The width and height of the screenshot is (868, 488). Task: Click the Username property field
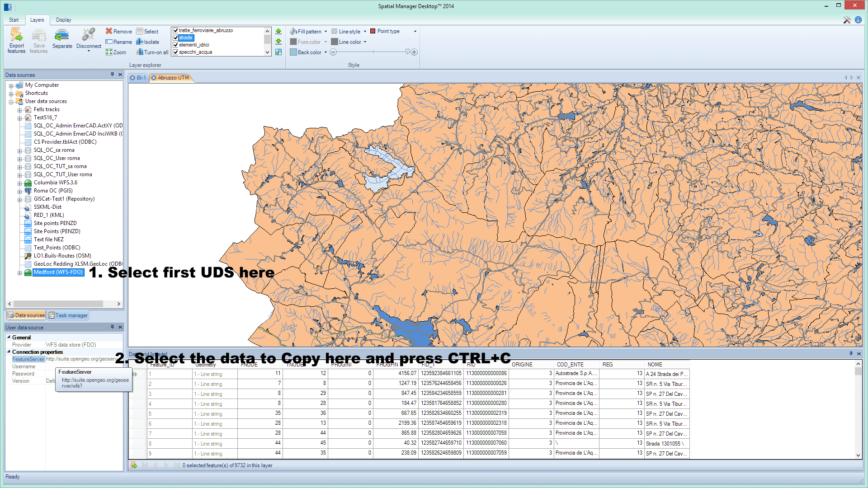[84, 366]
